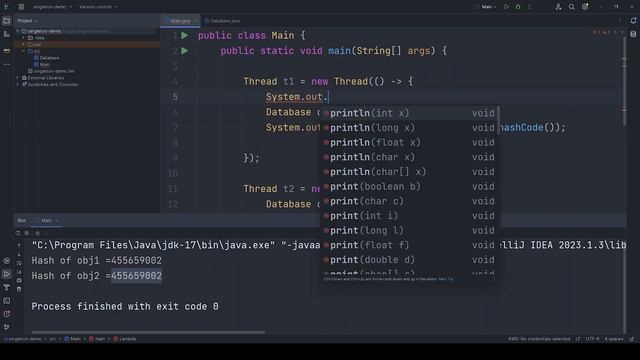The width and height of the screenshot is (640, 360).
Task: Expand the .idea folder
Action: point(24,38)
